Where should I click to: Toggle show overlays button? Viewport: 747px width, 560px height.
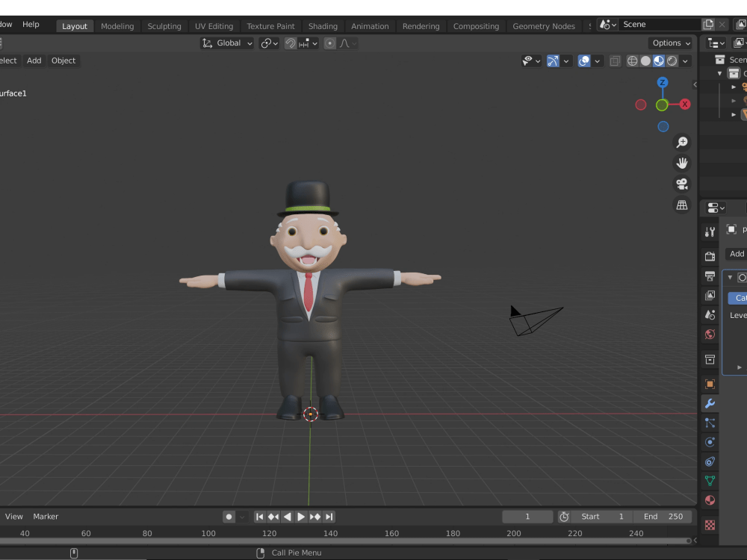click(584, 61)
